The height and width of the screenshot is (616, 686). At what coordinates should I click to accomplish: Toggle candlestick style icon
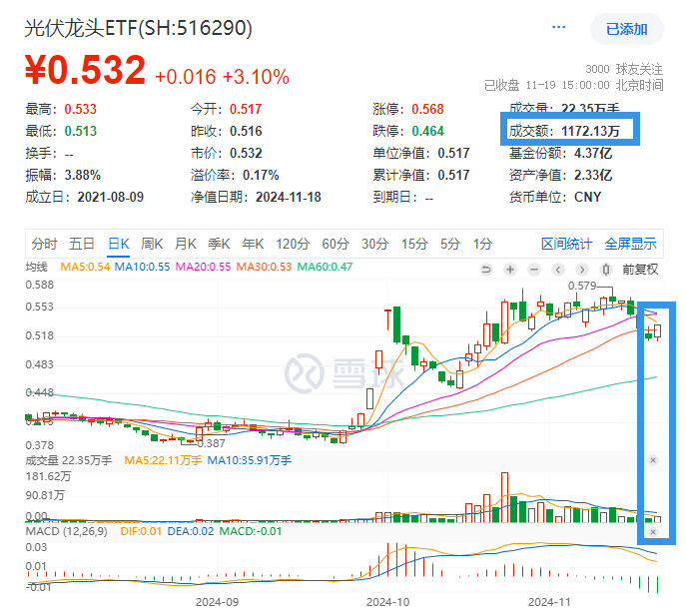pos(606,270)
